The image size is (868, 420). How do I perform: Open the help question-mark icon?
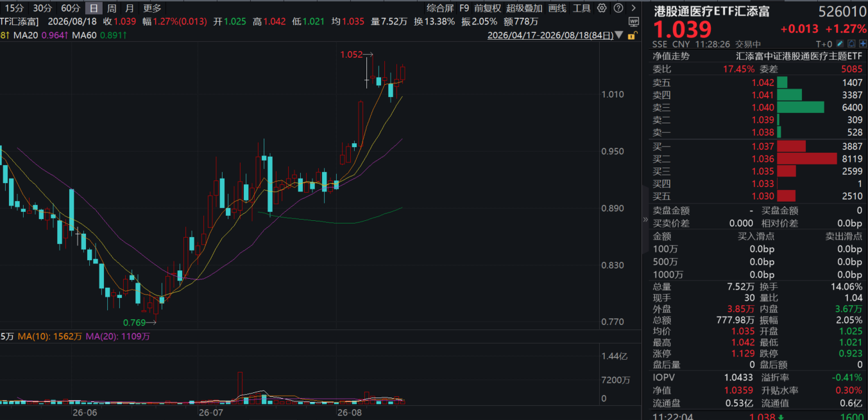[618, 8]
